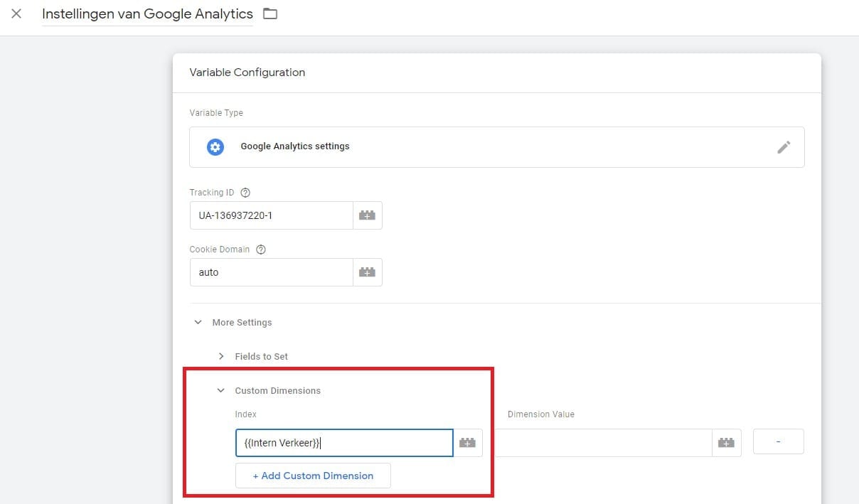Close the variable editor with the X icon
859x504 pixels.
(x=16, y=14)
